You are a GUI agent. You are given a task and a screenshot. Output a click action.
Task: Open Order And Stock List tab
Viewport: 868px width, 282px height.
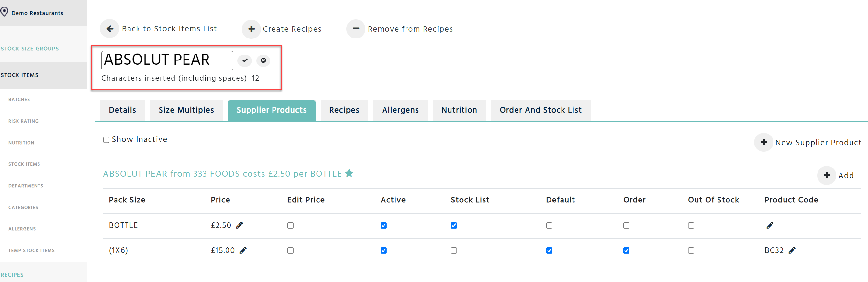pyautogui.click(x=540, y=110)
